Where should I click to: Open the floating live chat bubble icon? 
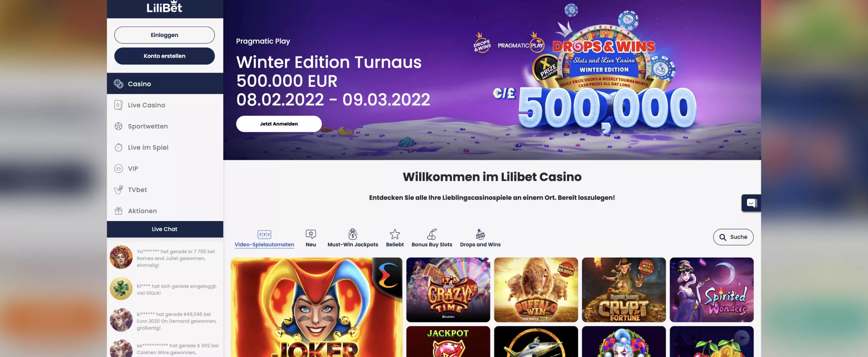click(751, 203)
